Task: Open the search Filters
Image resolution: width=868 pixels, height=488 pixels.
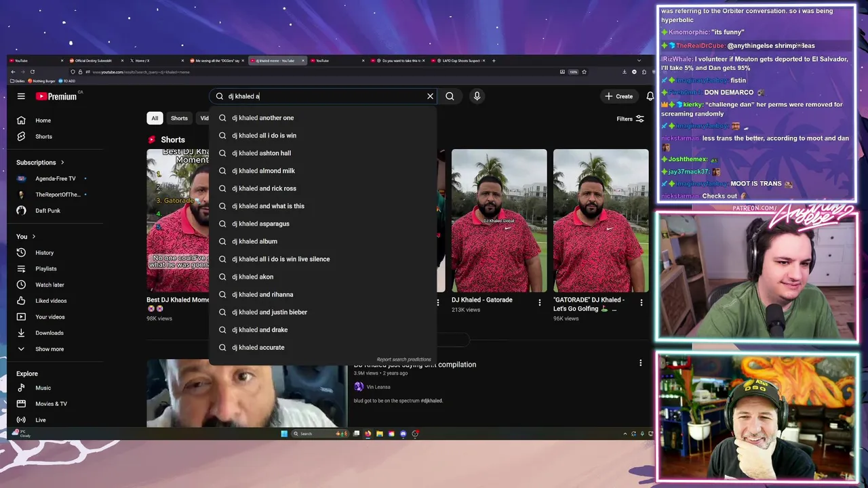Action: click(x=630, y=119)
